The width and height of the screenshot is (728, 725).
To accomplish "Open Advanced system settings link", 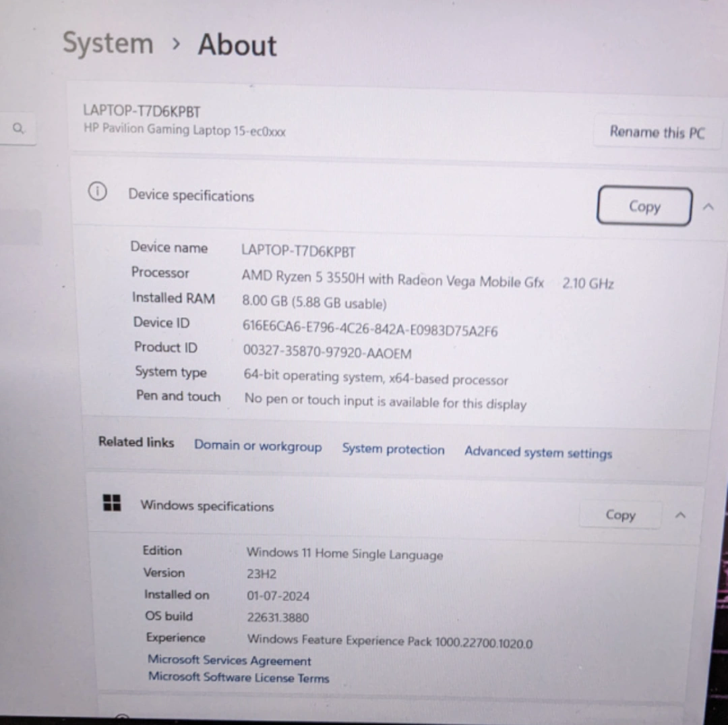I will [x=538, y=453].
